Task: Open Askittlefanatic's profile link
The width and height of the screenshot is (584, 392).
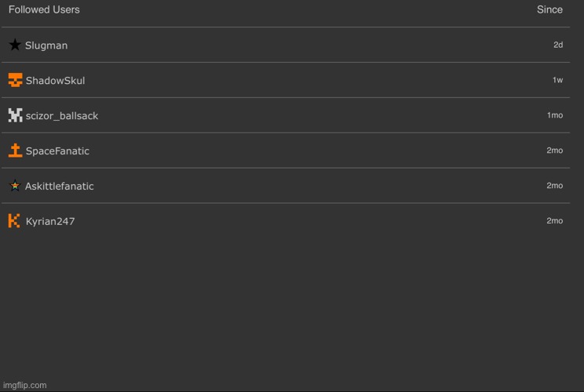Action: pyautogui.click(x=59, y=187)
